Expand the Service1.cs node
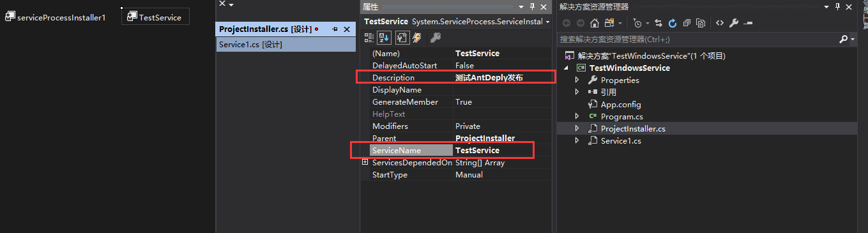Viewport: 868px width, 233px height. pyautogui.click(x=577, y=140)
